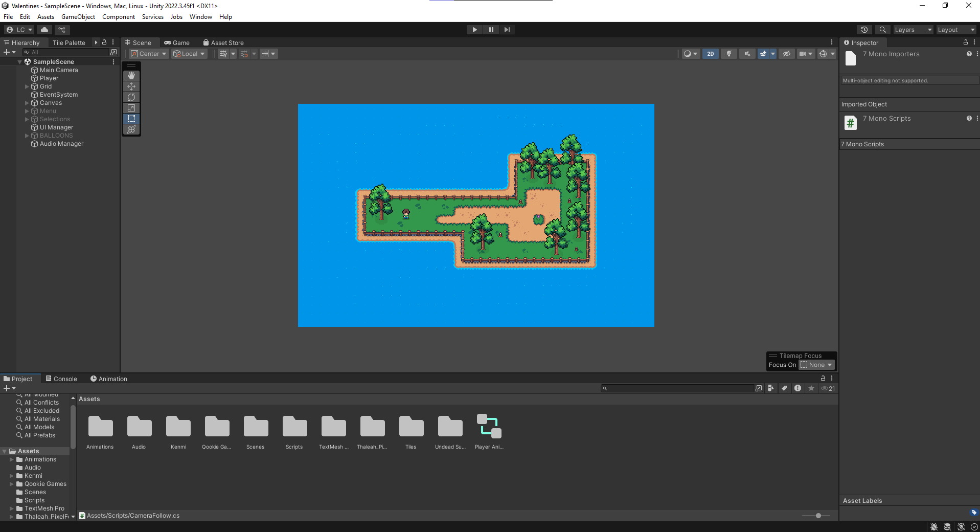Image resolution: width=980 pixels, height=532 pixels.
Task: Open LC account dropdown
Action: tap(19, 30)
